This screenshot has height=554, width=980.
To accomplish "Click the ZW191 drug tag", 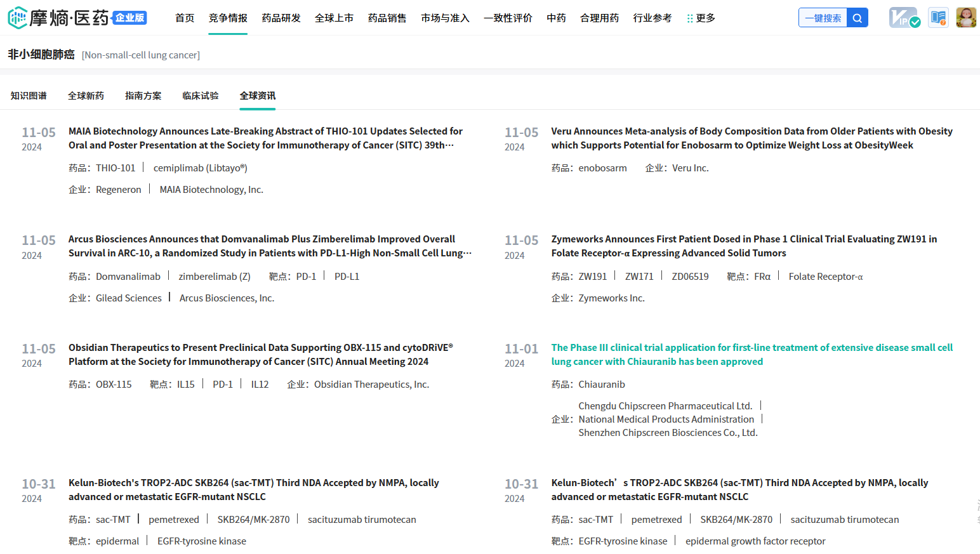I will [593, 277].
